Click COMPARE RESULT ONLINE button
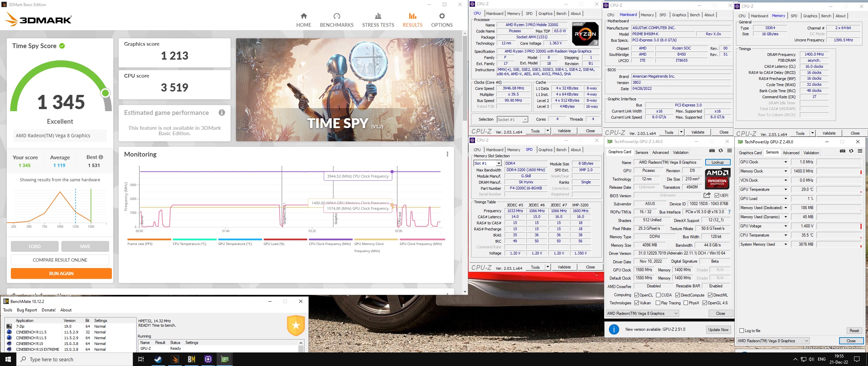868x366 pixels. coord(60,260)
